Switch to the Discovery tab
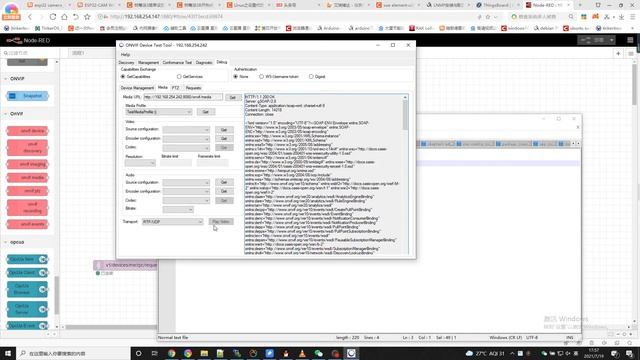The width and height of the screenshot is (640, 360). click(127, 62)
